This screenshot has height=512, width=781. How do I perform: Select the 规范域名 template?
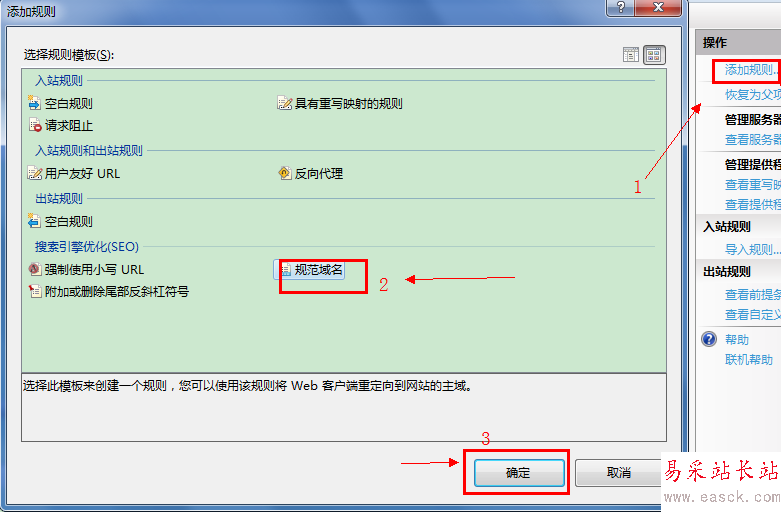[x=309, y=269]
